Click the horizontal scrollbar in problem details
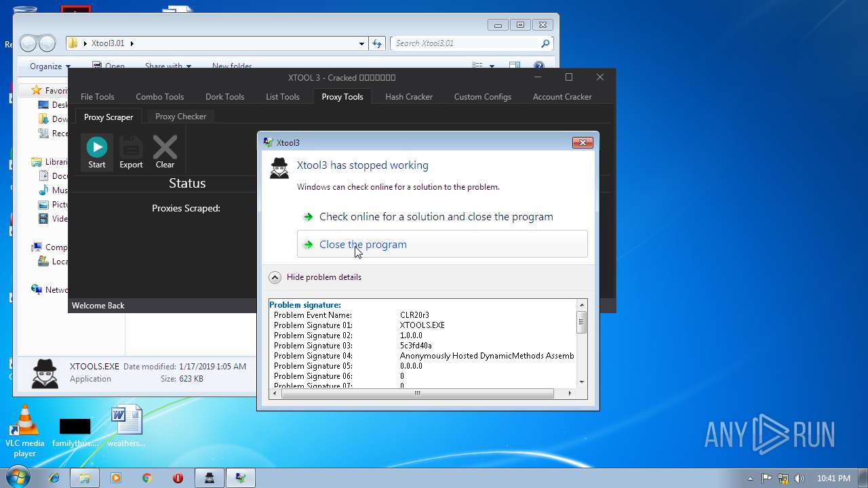Screen dimensions: 868x488 pos(418,393)
